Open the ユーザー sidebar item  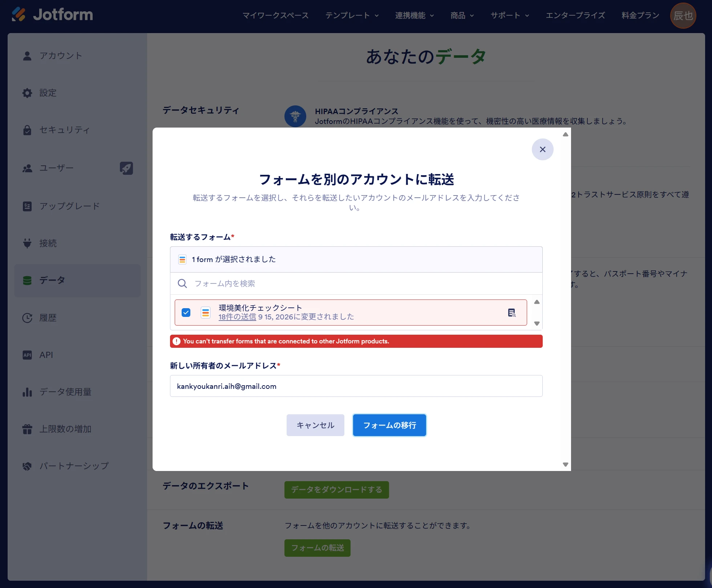tap(77, 168)
